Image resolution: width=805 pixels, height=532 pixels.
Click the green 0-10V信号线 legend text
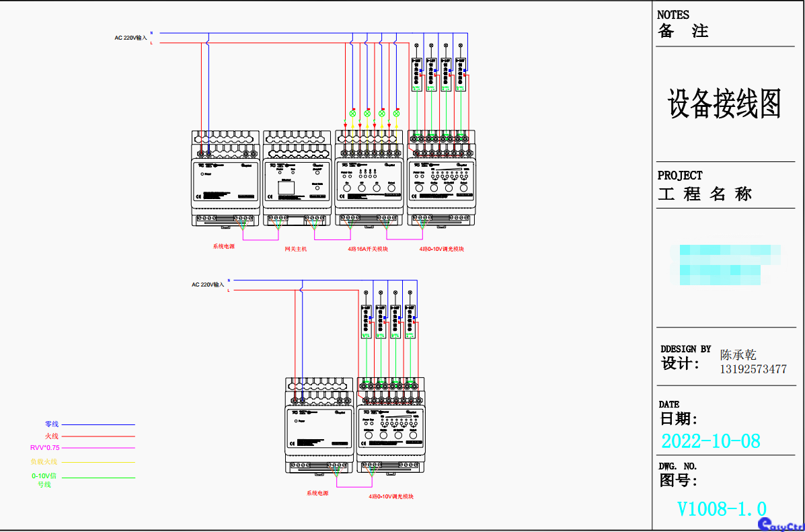[44, 480]
